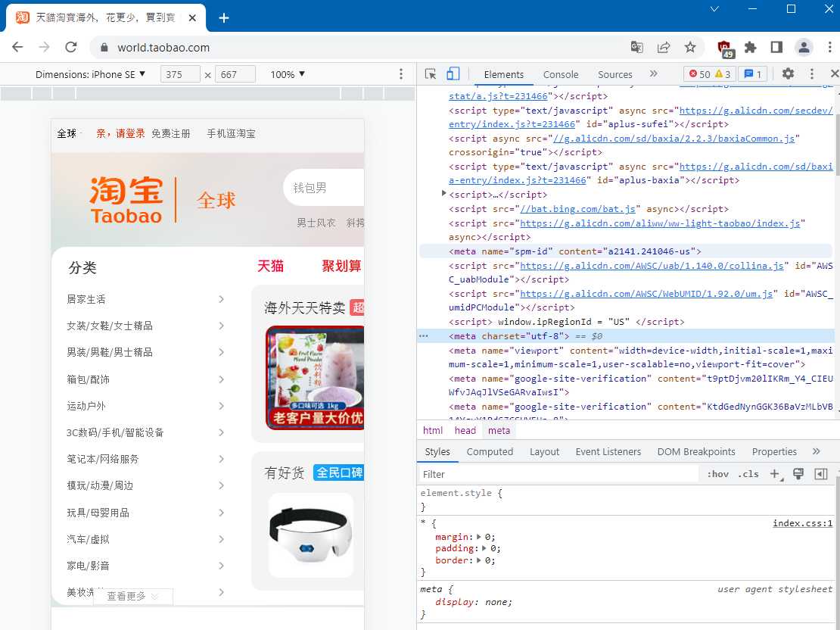Expand 查看更多 to see more categories
The width and height of the screenshot is (840, 630).
(x=132, y=596)
